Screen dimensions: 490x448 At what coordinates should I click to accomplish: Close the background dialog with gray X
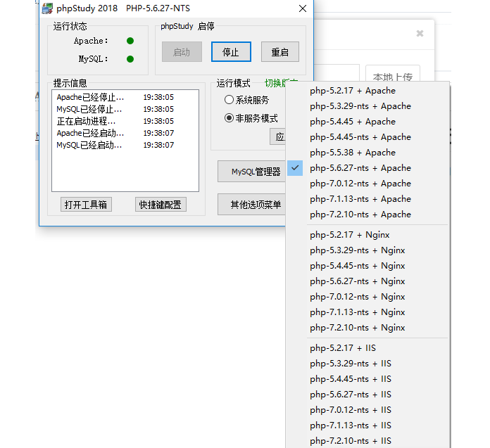[420, 33]
